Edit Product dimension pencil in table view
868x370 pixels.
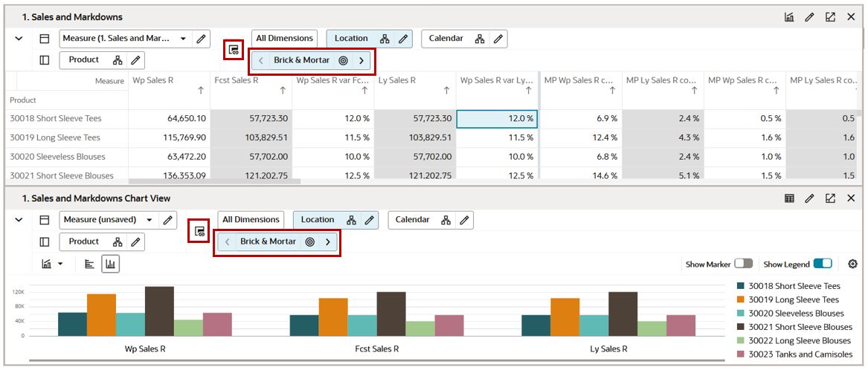click(x=135, y=59)
